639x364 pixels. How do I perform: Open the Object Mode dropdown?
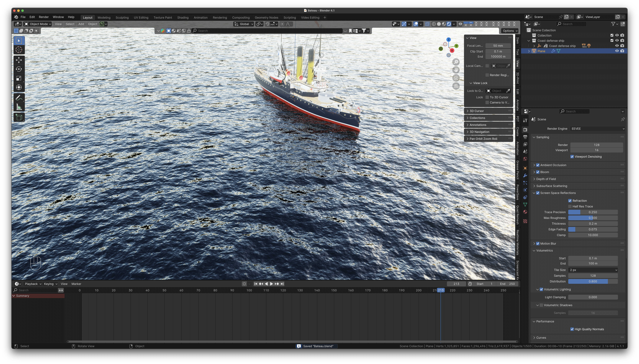pyautogui.click(x=38, y=24)
